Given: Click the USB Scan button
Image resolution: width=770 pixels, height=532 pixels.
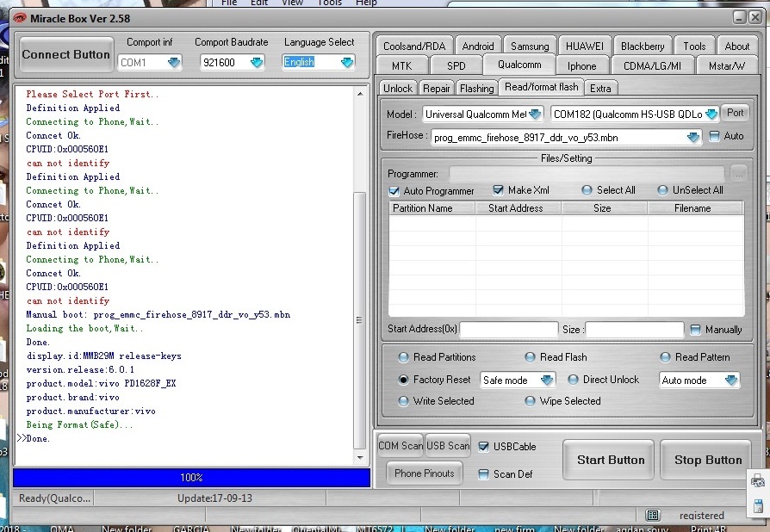Looking at the screenshot, I should click(448, 446).
